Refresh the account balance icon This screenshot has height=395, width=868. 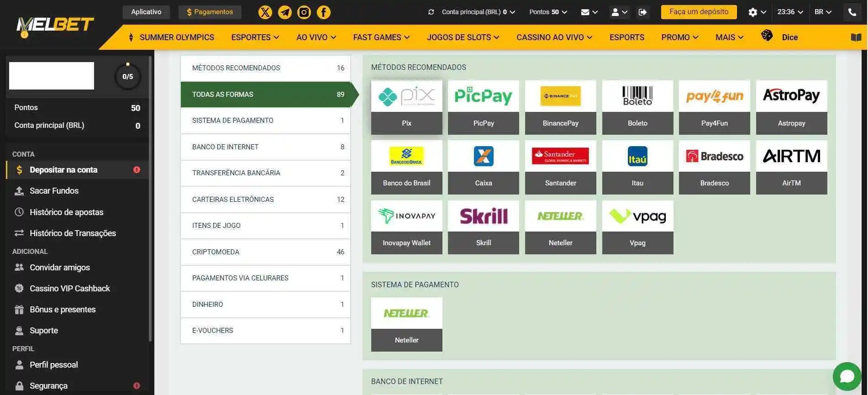coord(431,12)
